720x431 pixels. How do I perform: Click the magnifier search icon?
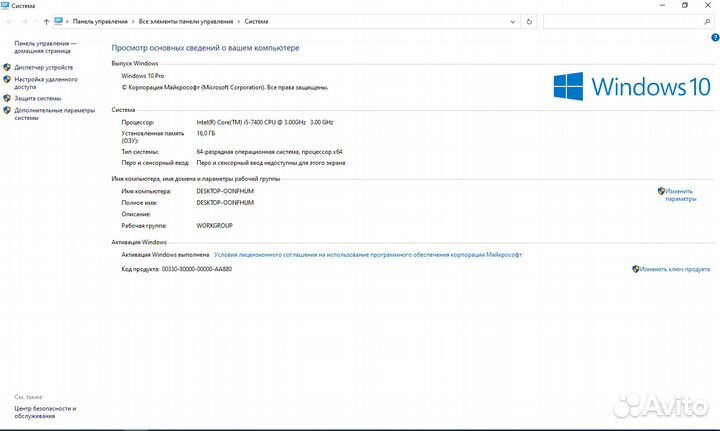coord(707,22)
